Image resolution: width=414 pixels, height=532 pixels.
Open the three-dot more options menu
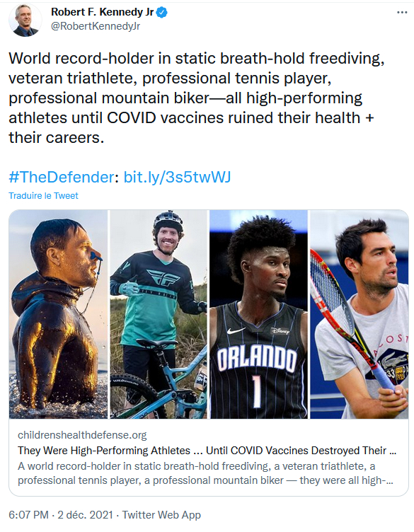point(402,12)
